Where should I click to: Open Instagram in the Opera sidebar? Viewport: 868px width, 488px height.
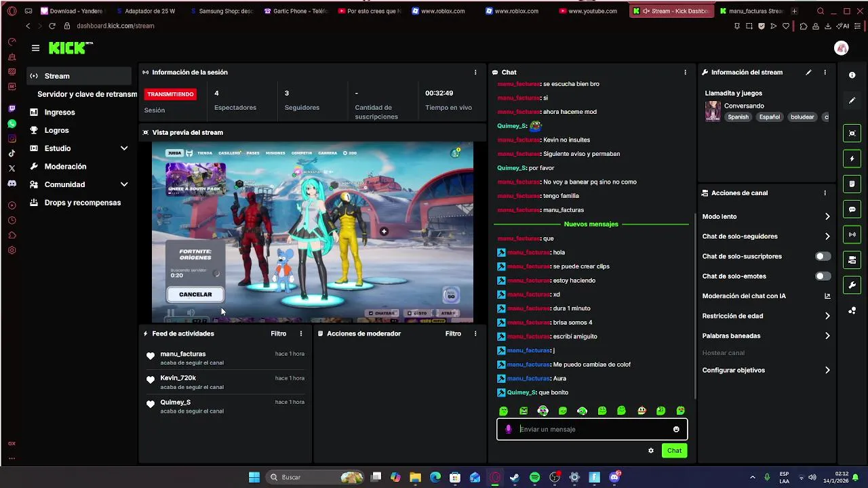[12, 139]
